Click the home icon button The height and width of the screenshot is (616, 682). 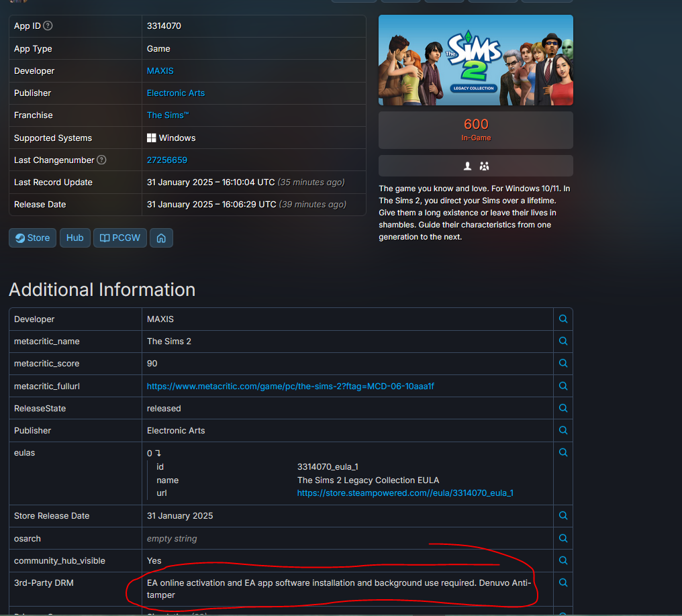click(x=161, y=238)
